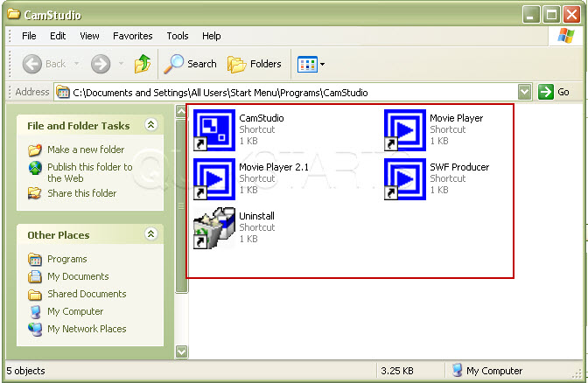The height and width of the screenshot is (383, 588).
Task: Open My Computer from Other Places
Action: pos(75,311)
